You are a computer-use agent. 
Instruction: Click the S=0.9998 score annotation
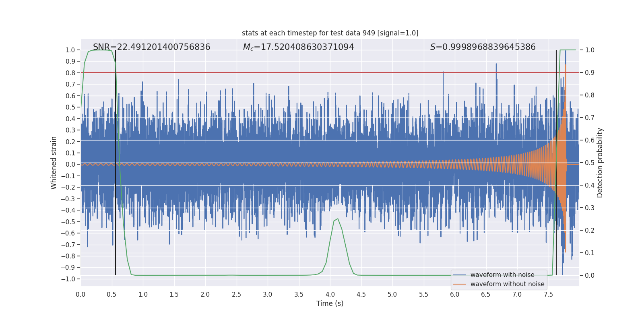click(x=483, y=47)
